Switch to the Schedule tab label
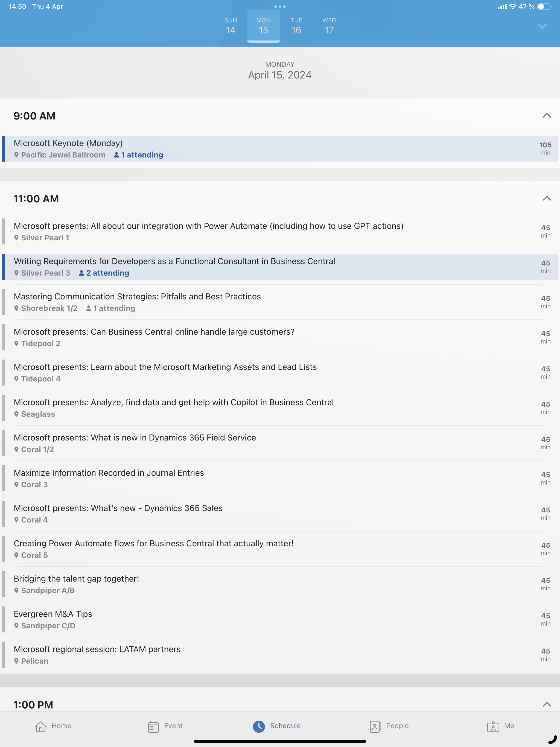This screenshot has height=747, width=560. [285, 726]
